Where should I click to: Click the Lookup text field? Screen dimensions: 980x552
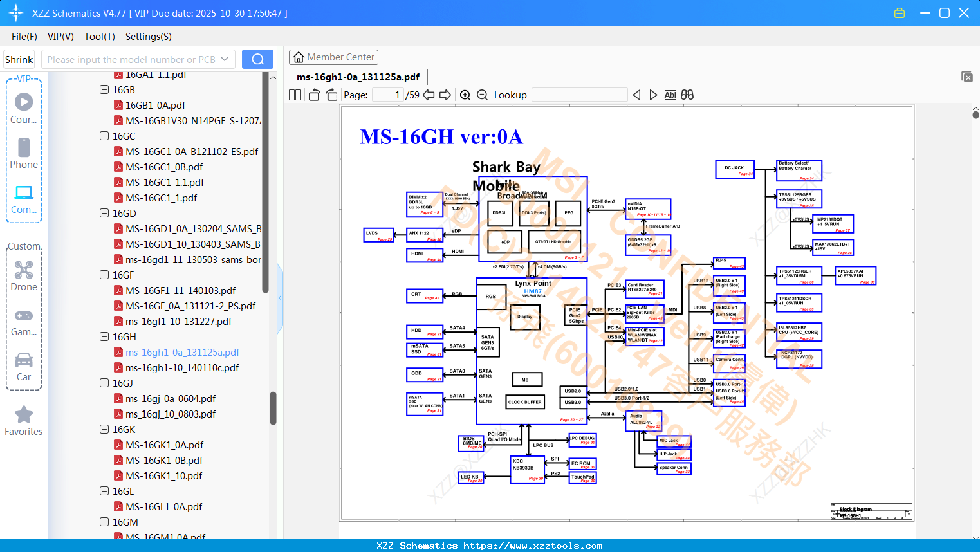click(580, 95)
